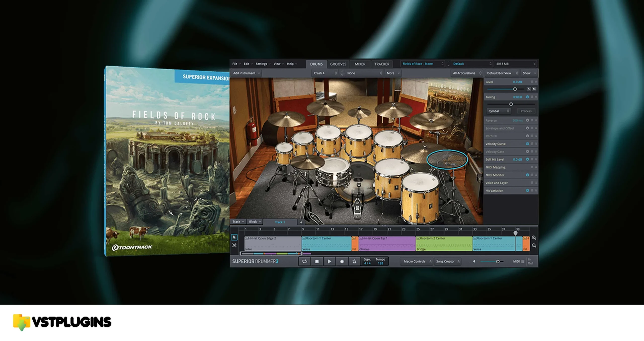Open the Song Creator panel button

(448, 261)
